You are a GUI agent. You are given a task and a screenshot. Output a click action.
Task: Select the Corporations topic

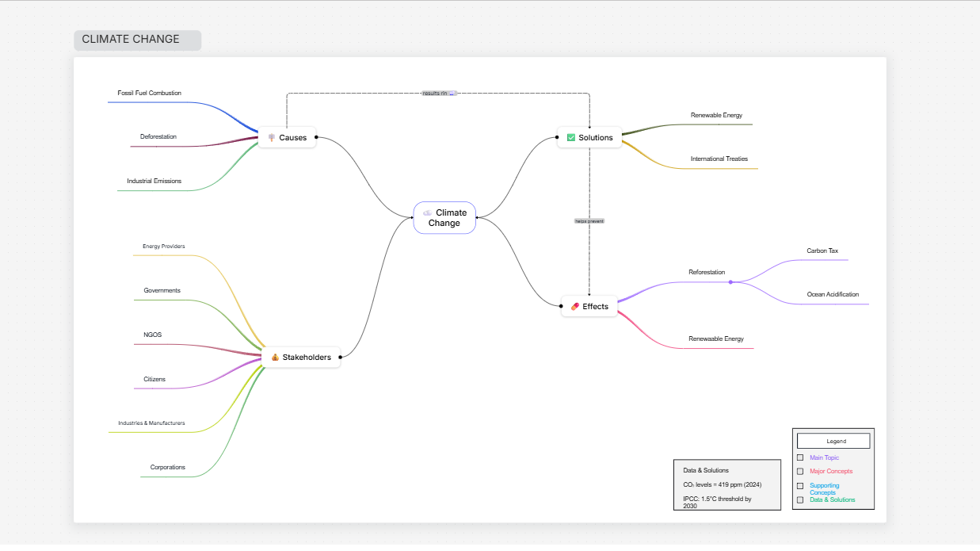(x=168, y=467)
